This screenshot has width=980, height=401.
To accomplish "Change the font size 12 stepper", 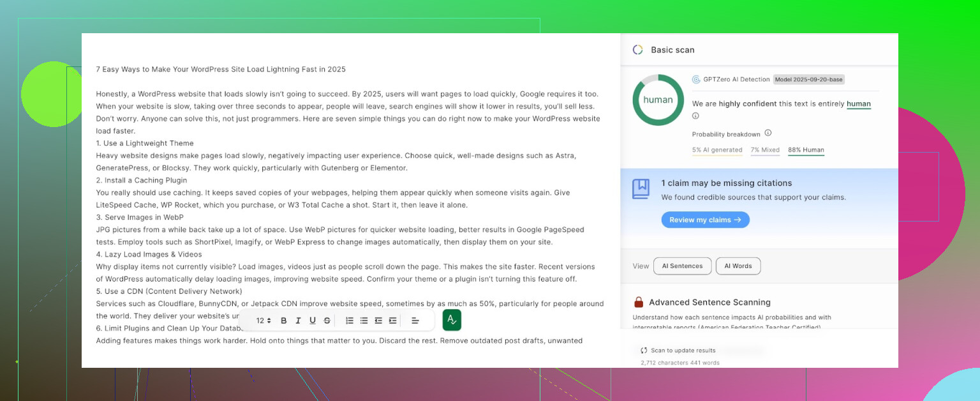I will point(264,321).
